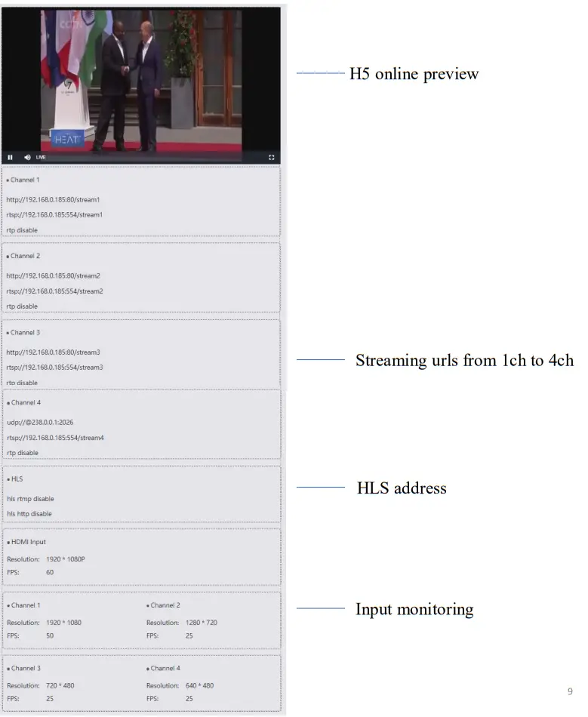The height and width of the screenshot is (717, 588).
Task: Click rtp disable under Channel 4 URLs
Action: [x=23, y=453]
